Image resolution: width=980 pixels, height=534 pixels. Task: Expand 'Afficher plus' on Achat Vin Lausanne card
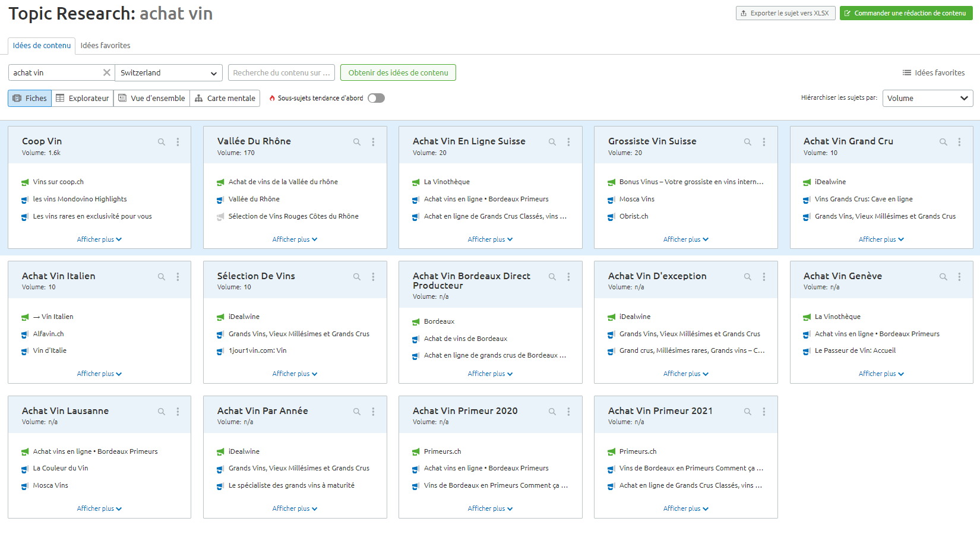(x=99, y=508)
